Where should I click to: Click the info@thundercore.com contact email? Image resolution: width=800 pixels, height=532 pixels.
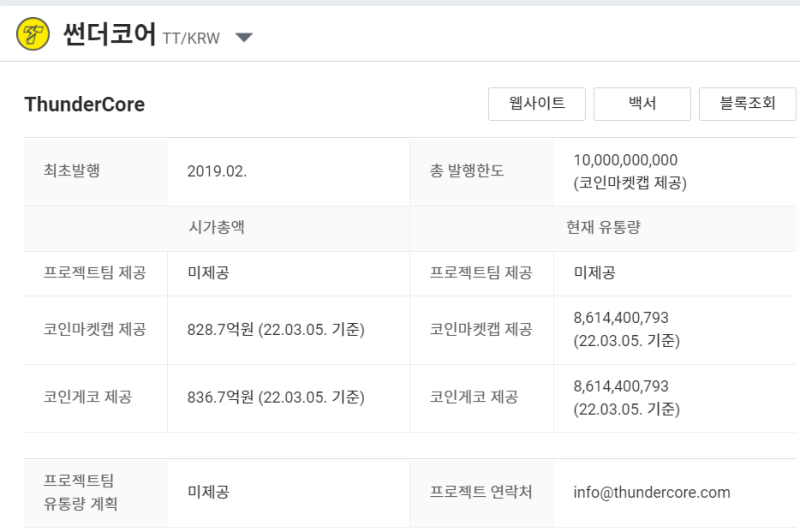(x=652, y=492)
